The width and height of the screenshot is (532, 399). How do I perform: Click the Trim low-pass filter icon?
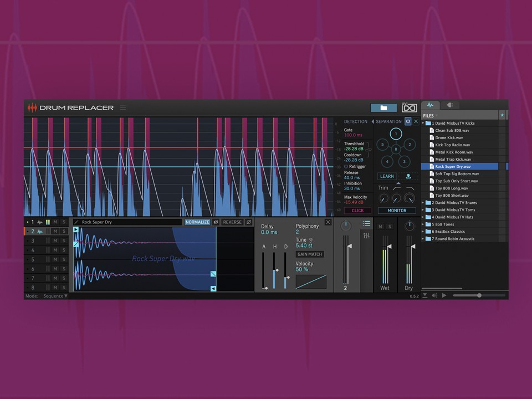[x=410, y=188]
